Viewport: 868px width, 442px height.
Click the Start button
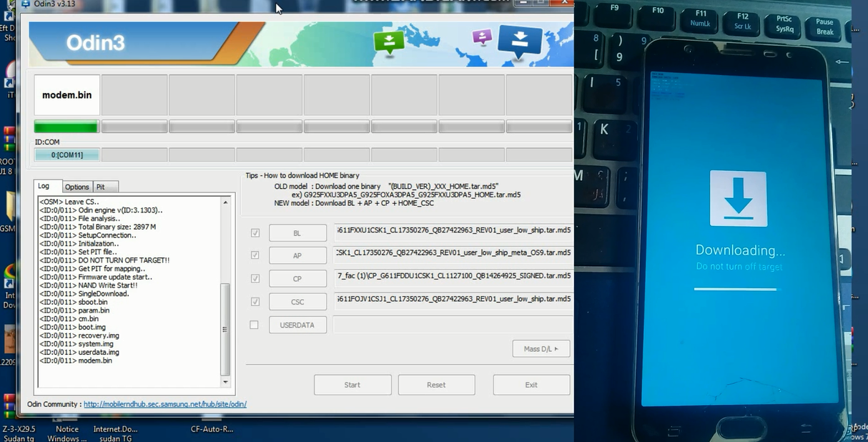(352, 385)
